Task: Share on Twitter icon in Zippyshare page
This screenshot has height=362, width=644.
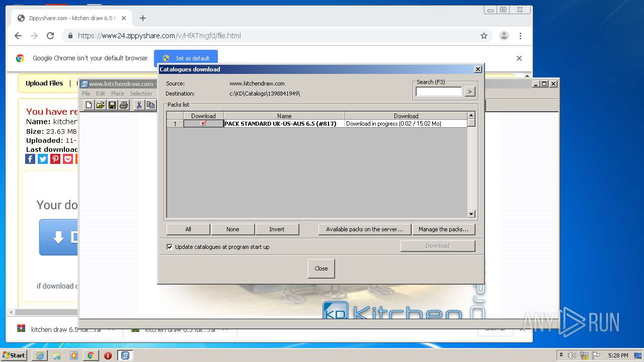Action: pyautogui.click(x=43, y=159)
